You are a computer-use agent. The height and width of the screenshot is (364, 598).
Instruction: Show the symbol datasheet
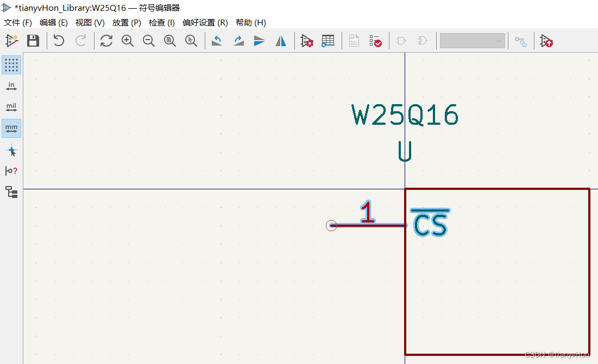click(x=354, y=40)
